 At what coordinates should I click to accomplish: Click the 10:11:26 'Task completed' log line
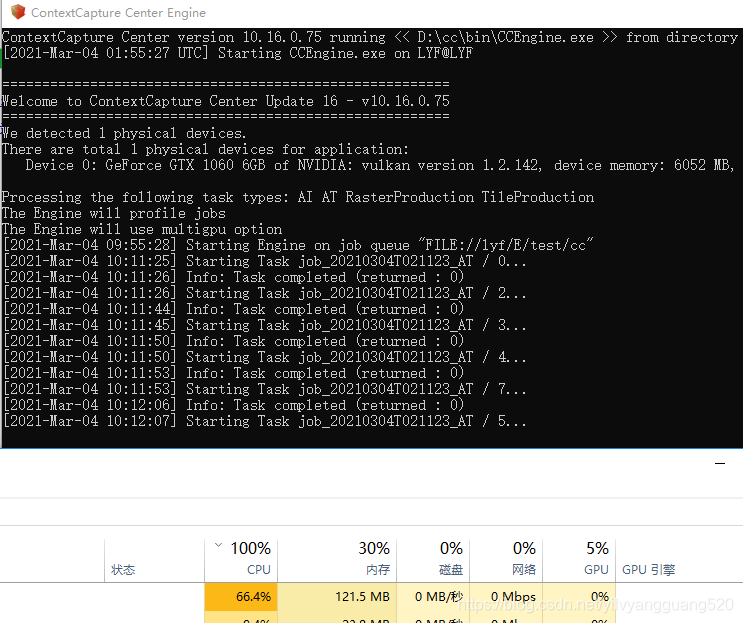pyautogui.click(x=234, y=277)
